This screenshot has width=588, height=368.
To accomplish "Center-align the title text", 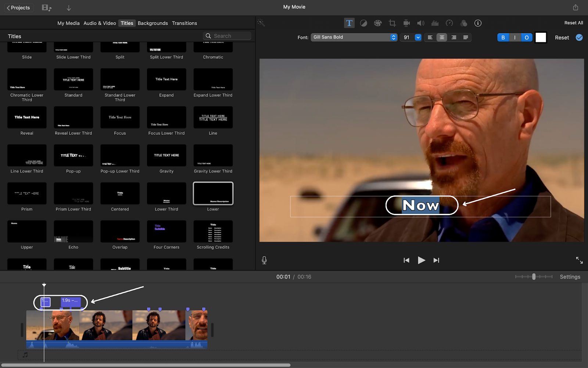I will coord(442,38).
